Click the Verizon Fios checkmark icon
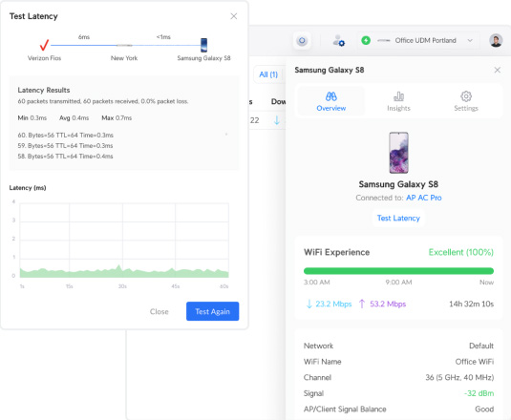The width and height of the screenshot is (511, 420). [x=44, y=45]
